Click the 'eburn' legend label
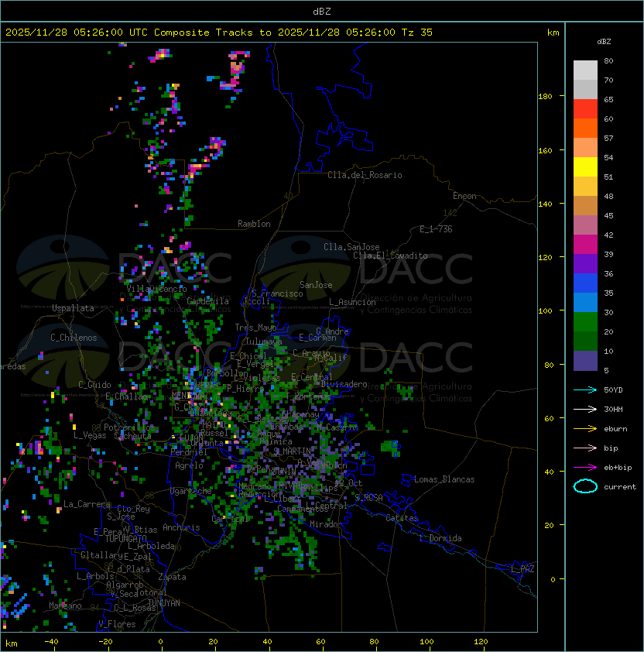Viewport: 644px width, 652px height. point(615,429)
